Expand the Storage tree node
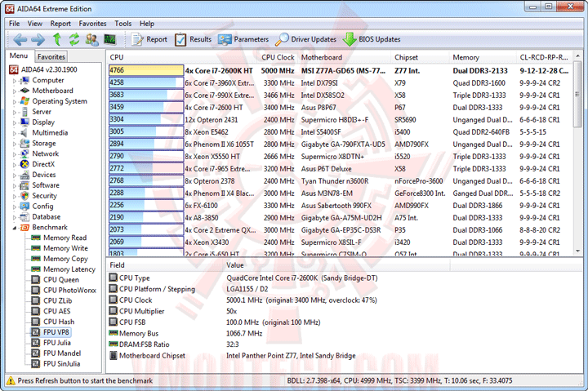The image size is (588, 391). pos(15,144)
